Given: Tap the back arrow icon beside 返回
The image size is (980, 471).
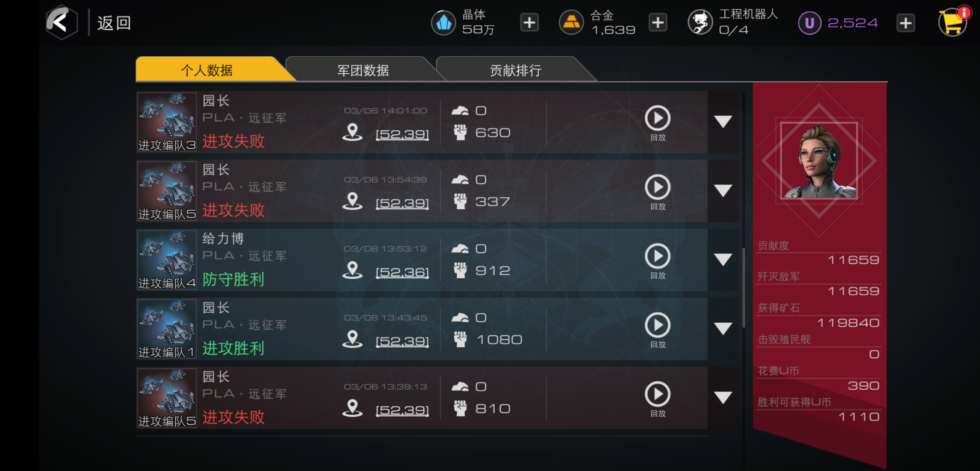Looking at the screenshot, I should (x=62, y=22).
